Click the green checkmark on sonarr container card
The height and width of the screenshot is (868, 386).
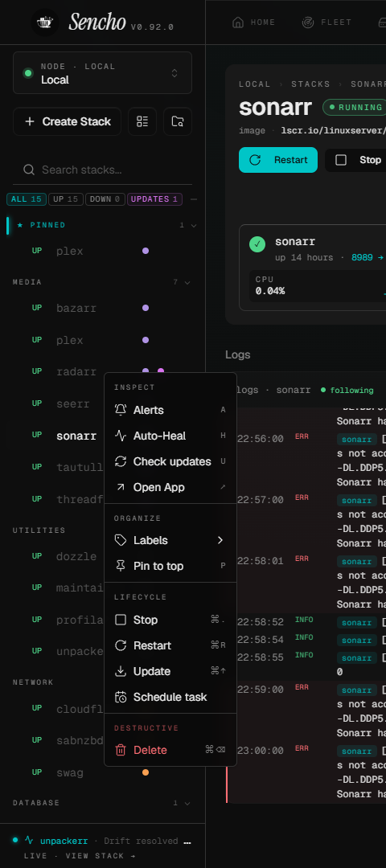pyautogui.click(x=257, y=244)
